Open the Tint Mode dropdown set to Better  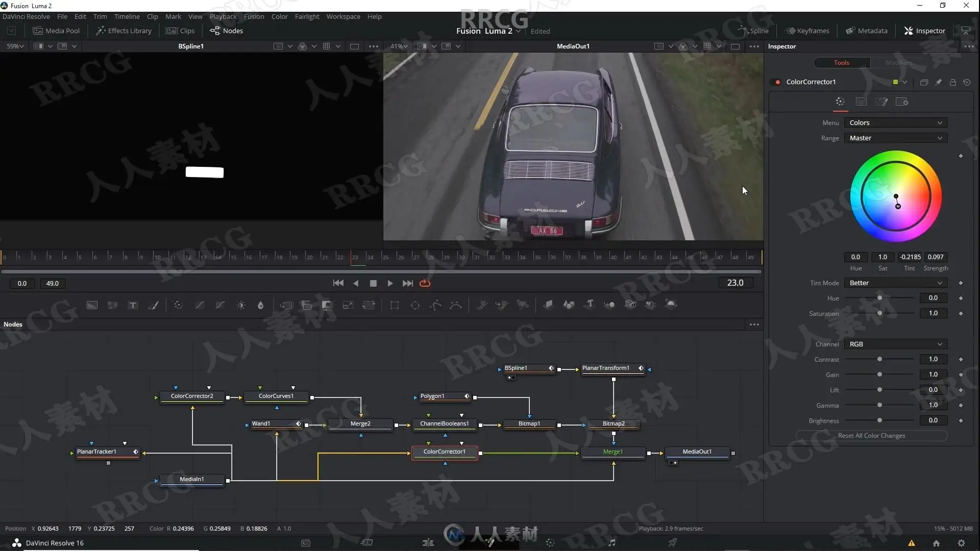pyautogui.click(x=895, y=283)
